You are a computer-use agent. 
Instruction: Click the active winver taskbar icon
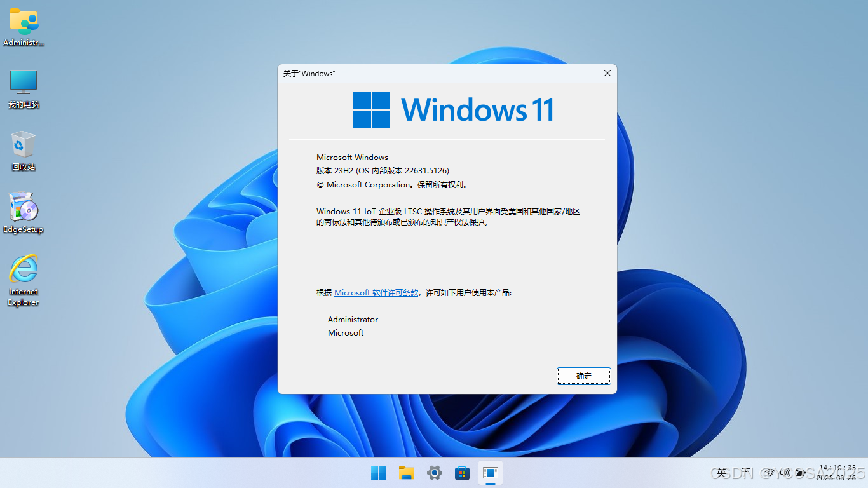point(490,473)
